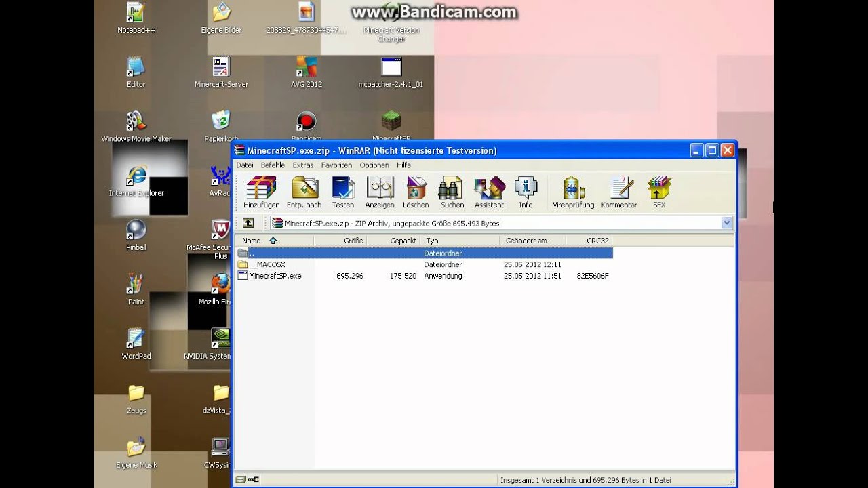Screen dimensions: 868x488
Task: Select the parent folder '..' row
Action: [x=425, y=253]
